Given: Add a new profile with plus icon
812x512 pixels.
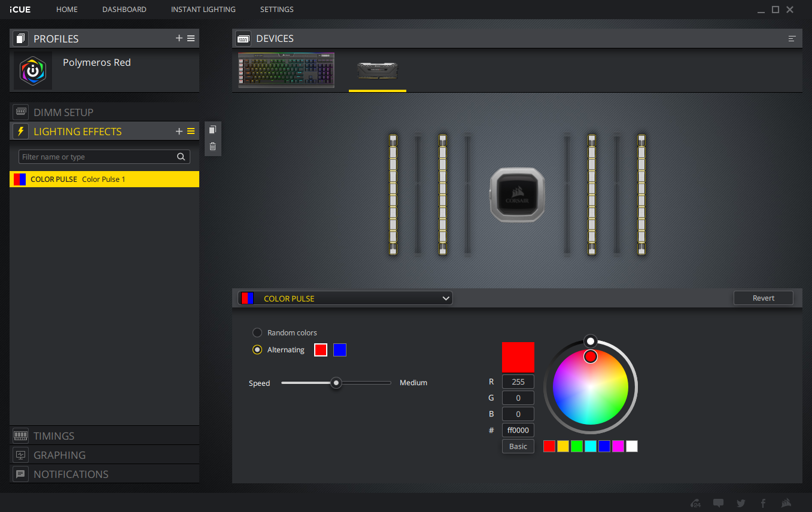Looking at the screenshot, I should pyautogui.click(x=179, y=38).
